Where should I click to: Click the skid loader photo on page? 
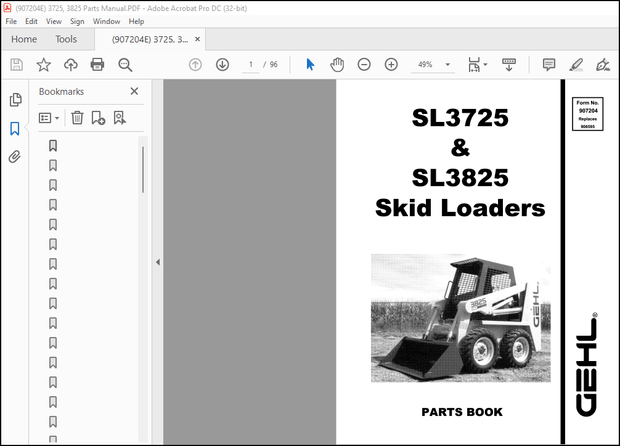point(460,318)
